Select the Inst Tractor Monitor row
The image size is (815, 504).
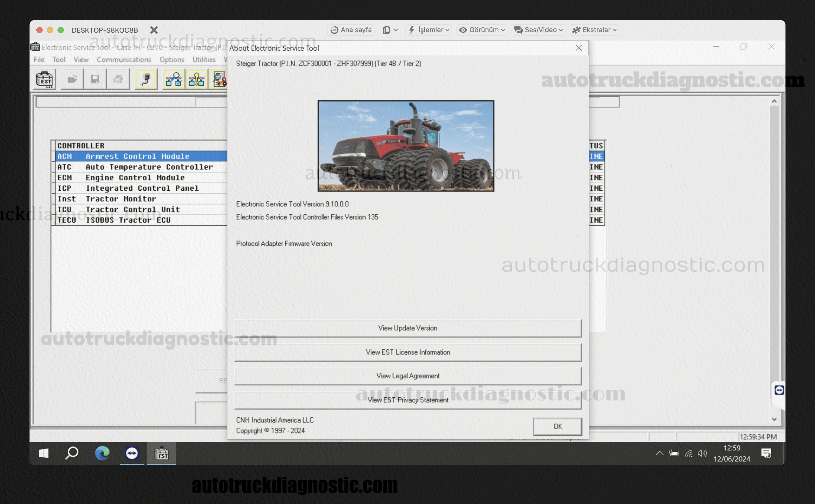tap(141, 199)
